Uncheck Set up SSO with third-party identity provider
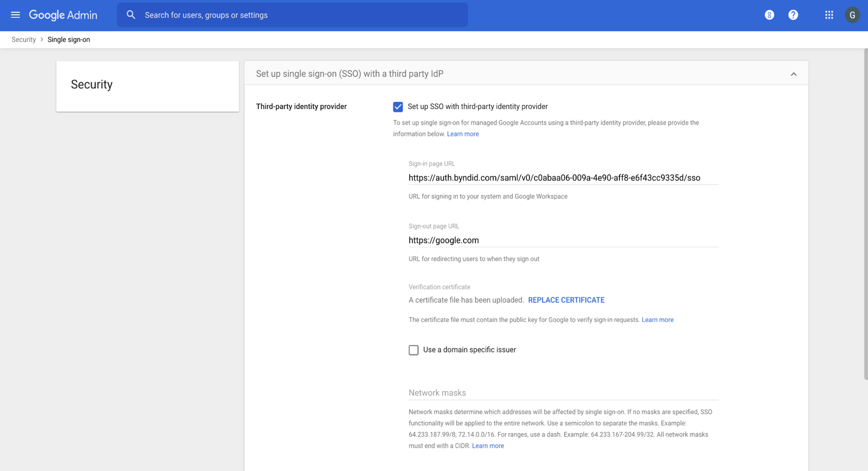This screenshot has width=868, height=471. tap(398, 107)
